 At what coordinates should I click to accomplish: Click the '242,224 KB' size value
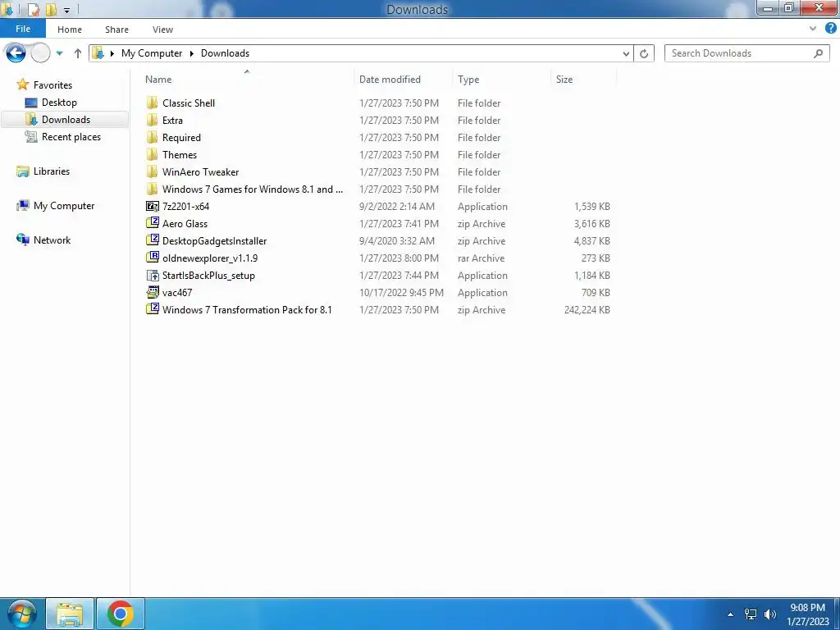click(x=587, y=309)
